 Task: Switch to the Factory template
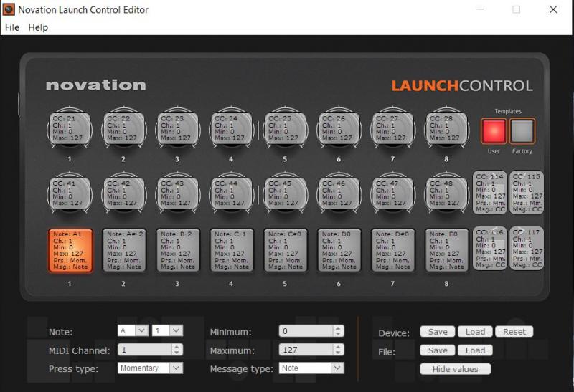coord(522,131)
